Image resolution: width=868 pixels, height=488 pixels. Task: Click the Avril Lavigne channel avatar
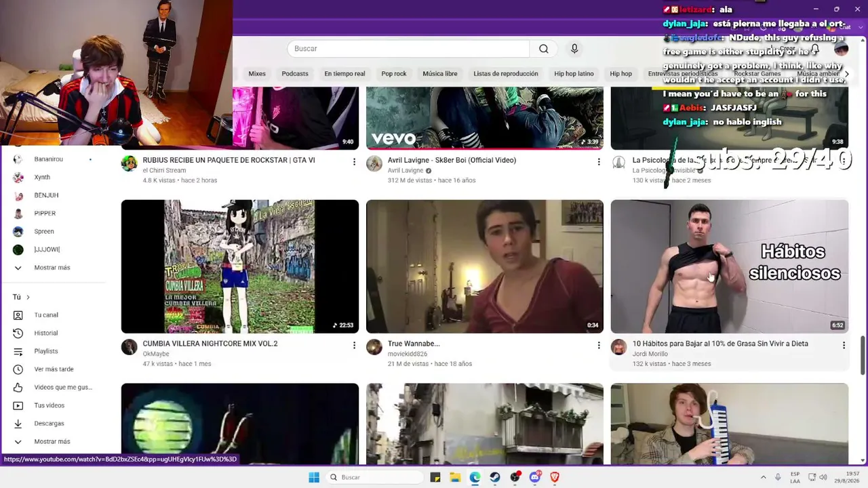click(x=374, y=163)
